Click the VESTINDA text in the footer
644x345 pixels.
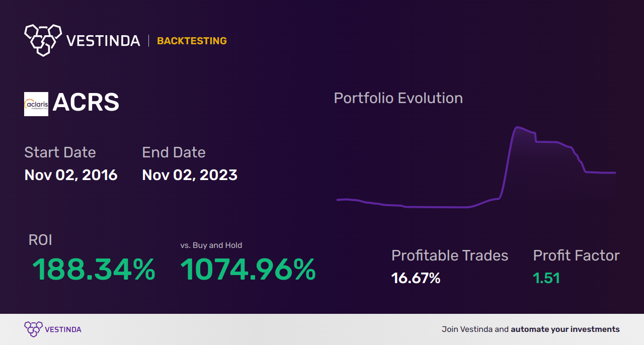63,329
